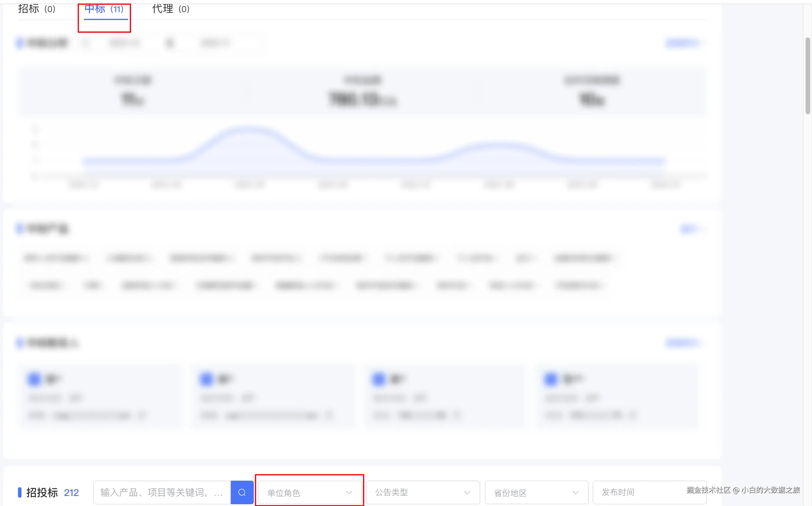The width and height of the screenshot is (812, 506).
Task: Click blue square icon on second blurred card
Action: pos(206,379)
